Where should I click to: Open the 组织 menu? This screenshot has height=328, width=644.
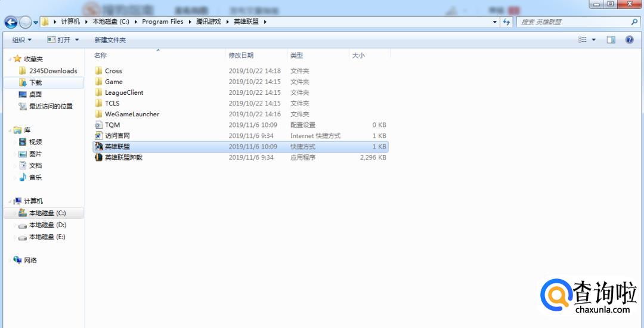22,40
